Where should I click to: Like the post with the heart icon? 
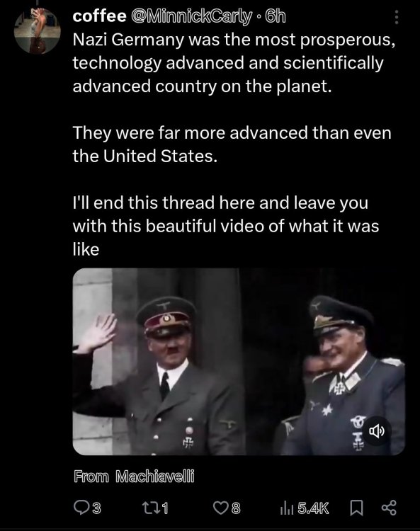(220, 508)
